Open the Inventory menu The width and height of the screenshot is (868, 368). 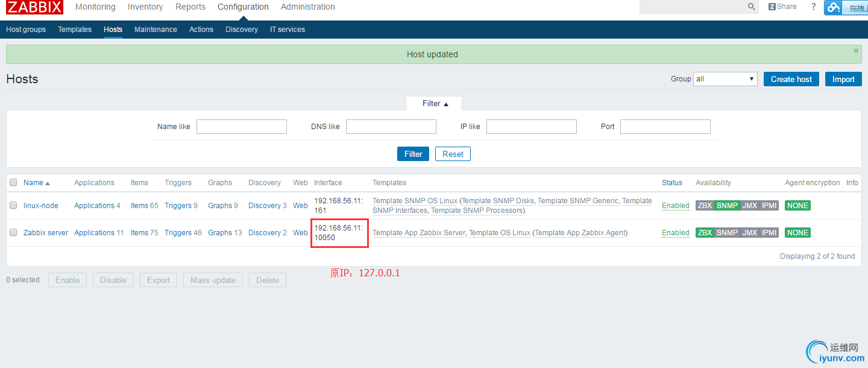145,7
